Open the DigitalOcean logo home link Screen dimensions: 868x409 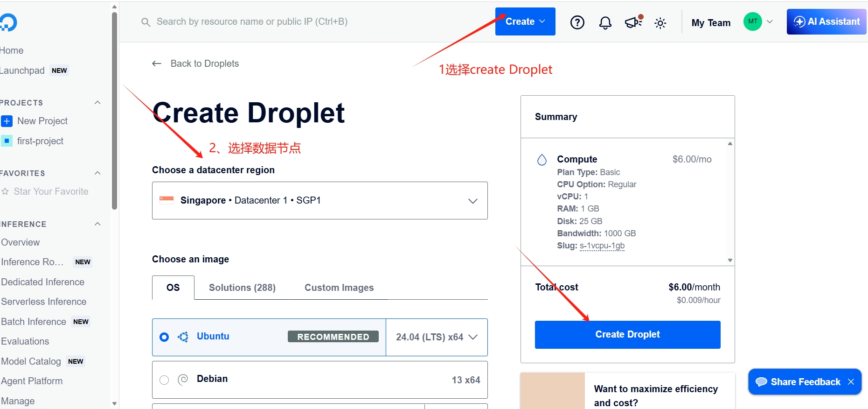coord(8,22)
